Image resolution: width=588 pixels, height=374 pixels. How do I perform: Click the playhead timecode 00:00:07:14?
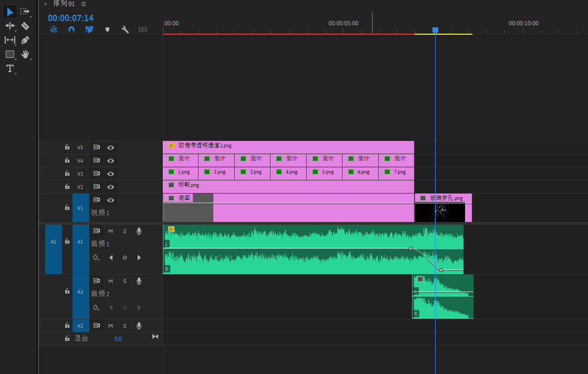point(70,18)
